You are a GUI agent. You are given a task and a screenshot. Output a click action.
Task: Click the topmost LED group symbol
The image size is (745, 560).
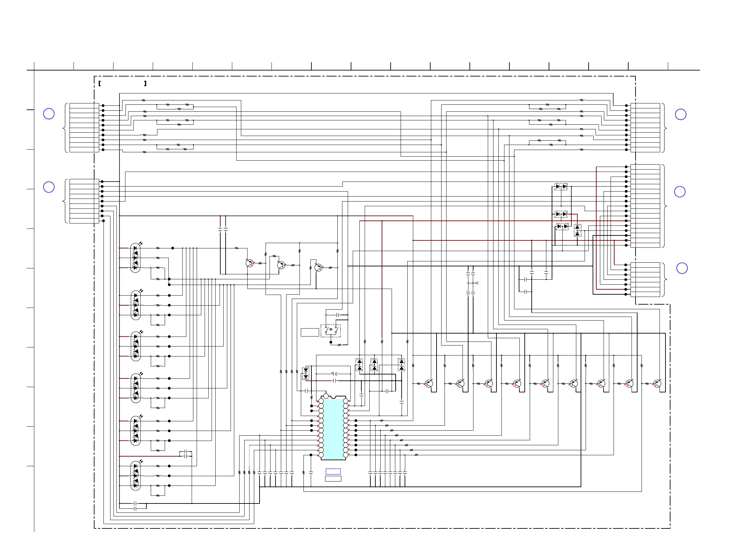[135, 258]
